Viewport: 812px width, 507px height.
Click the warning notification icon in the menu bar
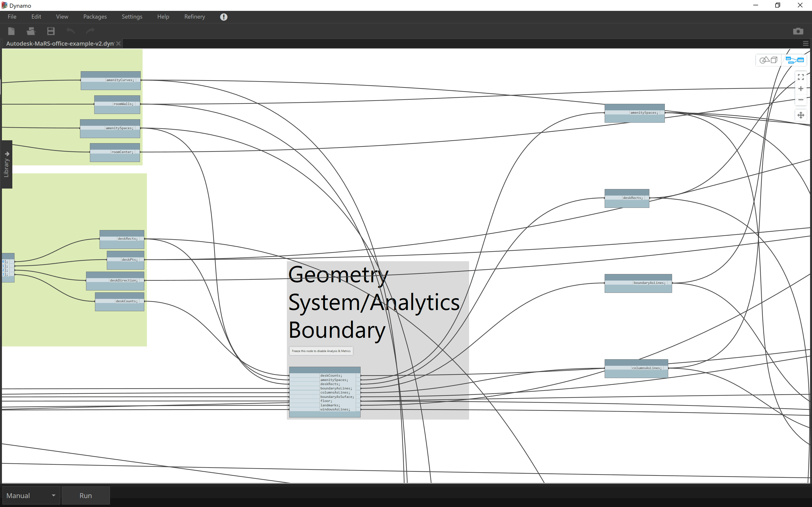[224, 17]
